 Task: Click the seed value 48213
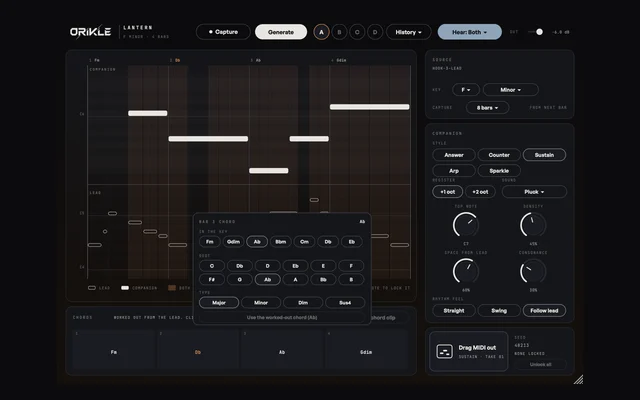click(522, 345)
